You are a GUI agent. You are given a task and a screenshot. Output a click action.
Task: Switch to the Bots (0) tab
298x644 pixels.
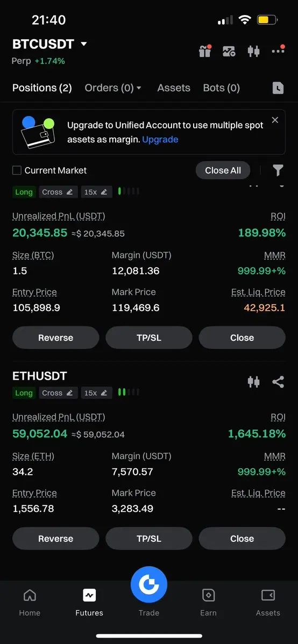pos(222,88)
